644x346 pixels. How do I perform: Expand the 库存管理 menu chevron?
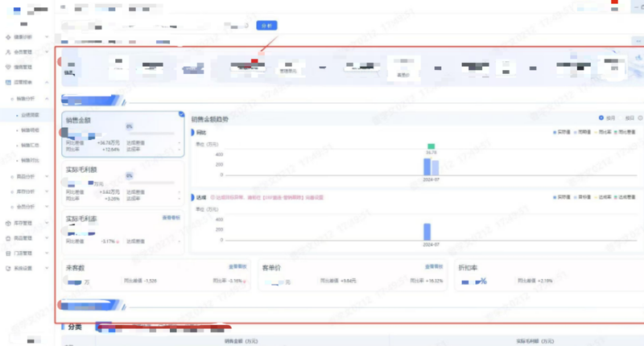point(47,223)
